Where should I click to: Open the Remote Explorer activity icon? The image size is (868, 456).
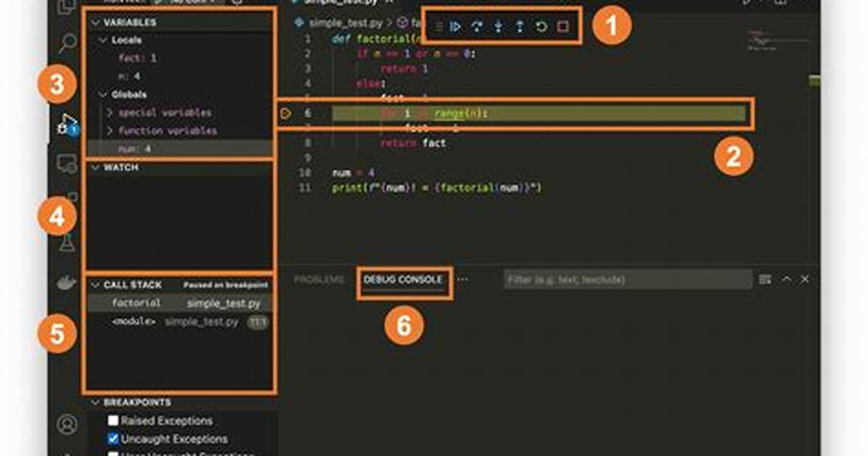(x=67, y=164)
